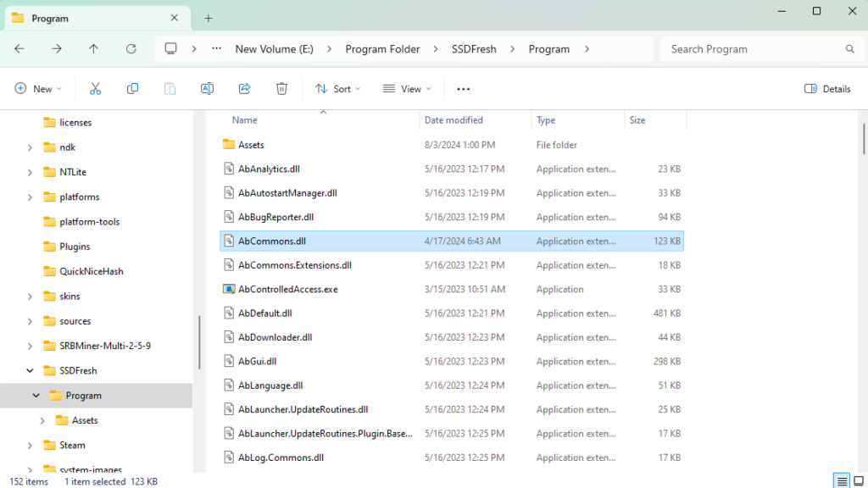This screenshot has width=868, height=488.
Task: Open the Sort dropdown menu
Action: [x=337, y=89]
